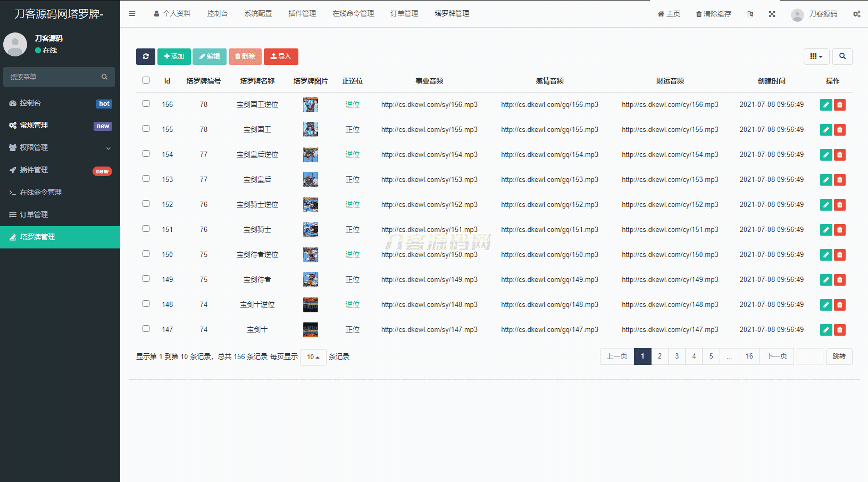
Task: Click the fullscreen expand icon in header
Action: click(x=772, y=14)
